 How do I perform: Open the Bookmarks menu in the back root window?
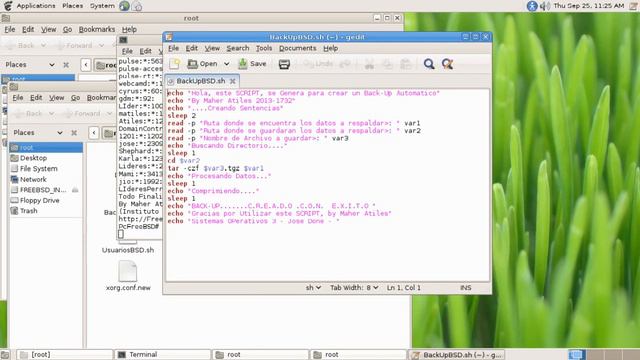click(x=97, y=29)
